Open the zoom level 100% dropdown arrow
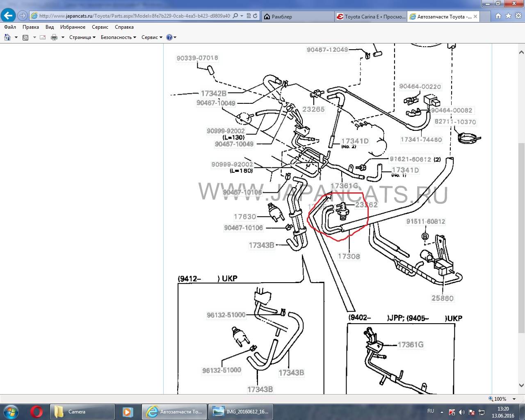525x420 pixels. tap(514, 399)
